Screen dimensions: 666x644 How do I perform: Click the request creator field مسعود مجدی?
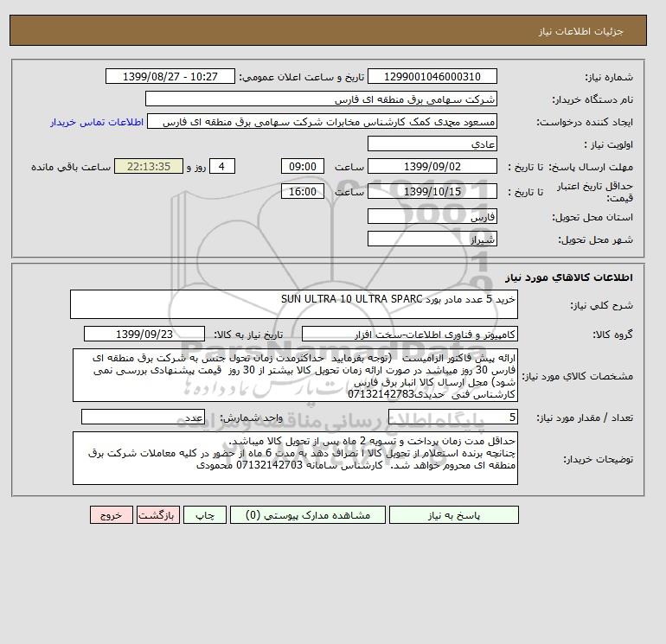click(x=322, y=122)
